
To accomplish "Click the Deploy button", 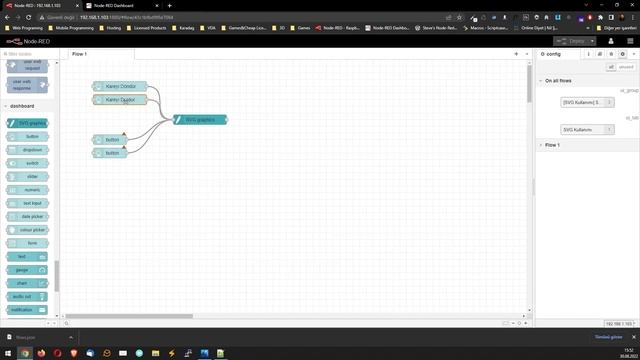I will click(x=571, y=41).
